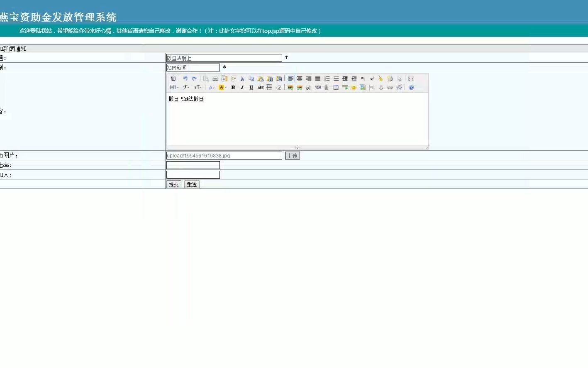
Task: Open the editor About help icon
Action: [411, 87]
